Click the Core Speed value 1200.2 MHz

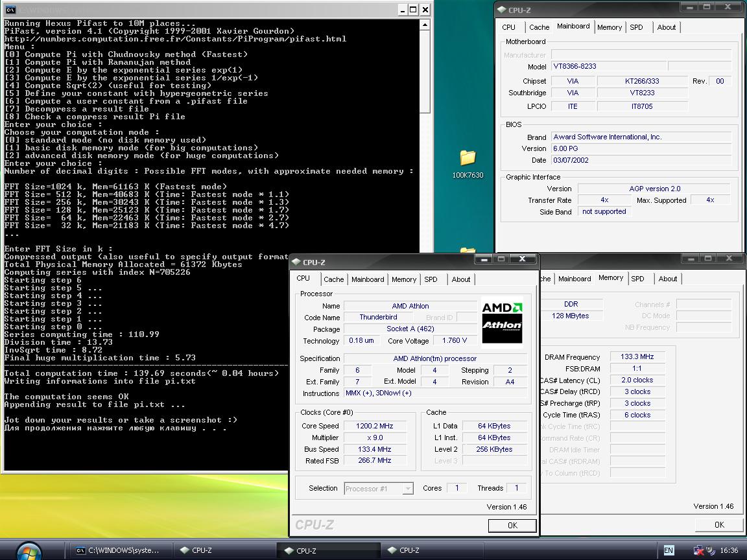[374, 426]
